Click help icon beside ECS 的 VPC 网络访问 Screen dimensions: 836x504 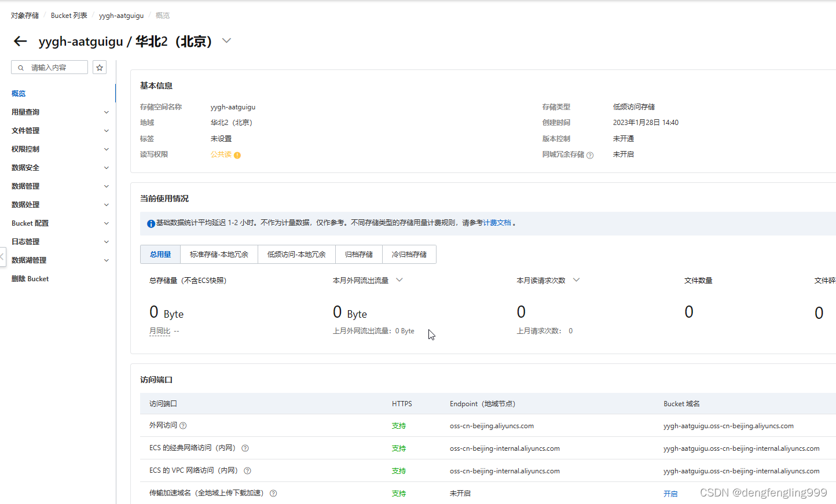pos(247,470)
